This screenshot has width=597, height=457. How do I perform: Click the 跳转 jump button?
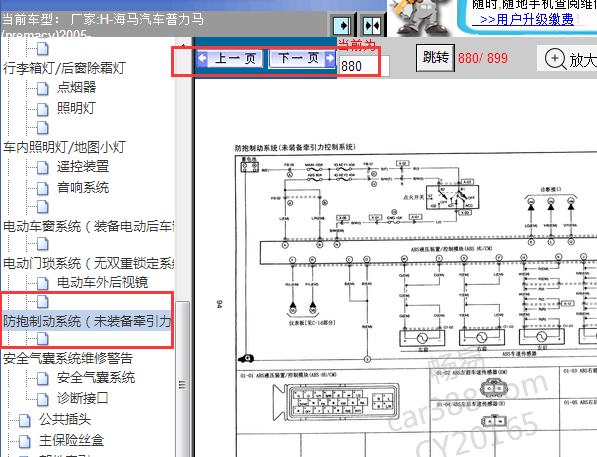pyautogui.click(x=435, y=58)
